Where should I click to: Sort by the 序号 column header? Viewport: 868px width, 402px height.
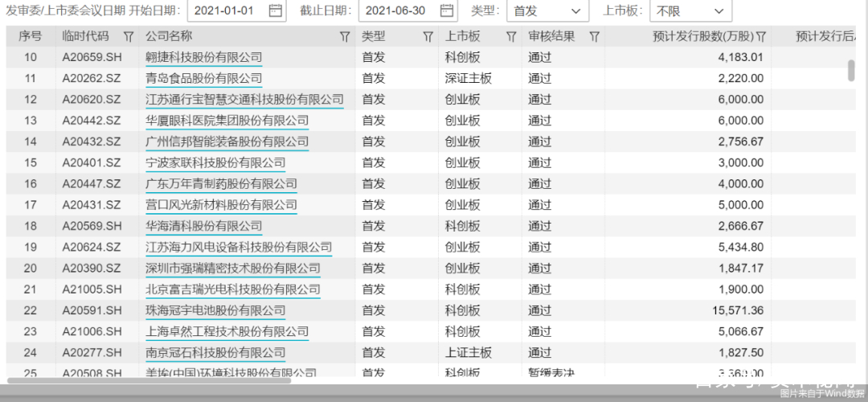tap(30, 36)
